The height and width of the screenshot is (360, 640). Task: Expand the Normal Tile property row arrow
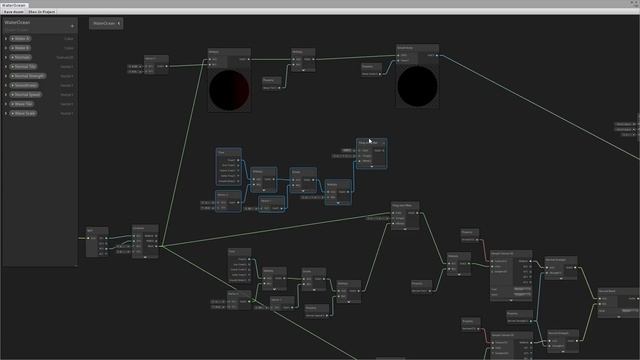(6, 67)
